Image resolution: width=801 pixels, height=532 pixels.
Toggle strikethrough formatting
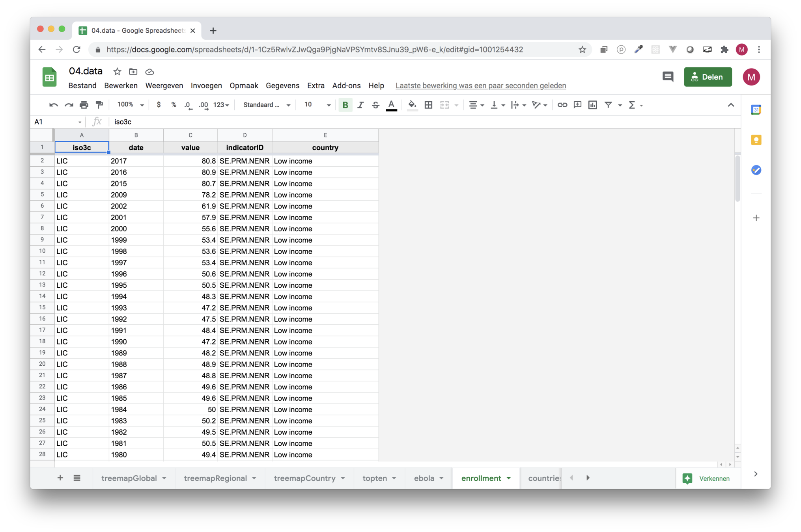tap(375, 105)
